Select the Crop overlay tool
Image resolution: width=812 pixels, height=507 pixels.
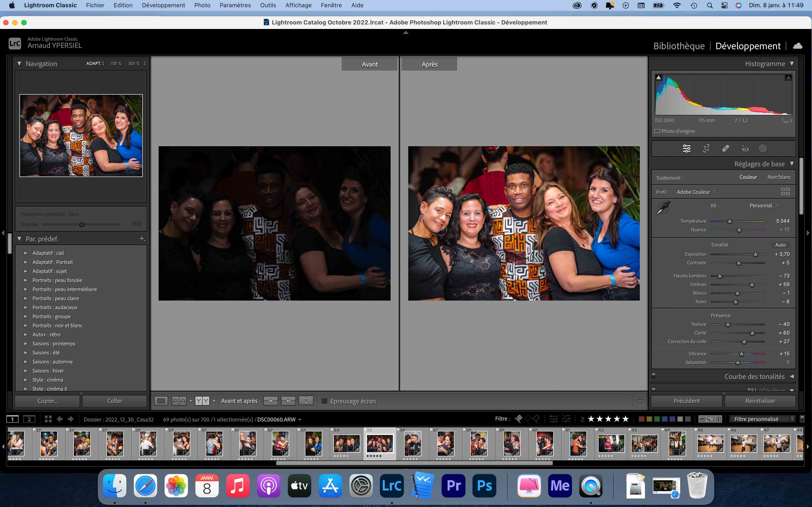[706, 148]
